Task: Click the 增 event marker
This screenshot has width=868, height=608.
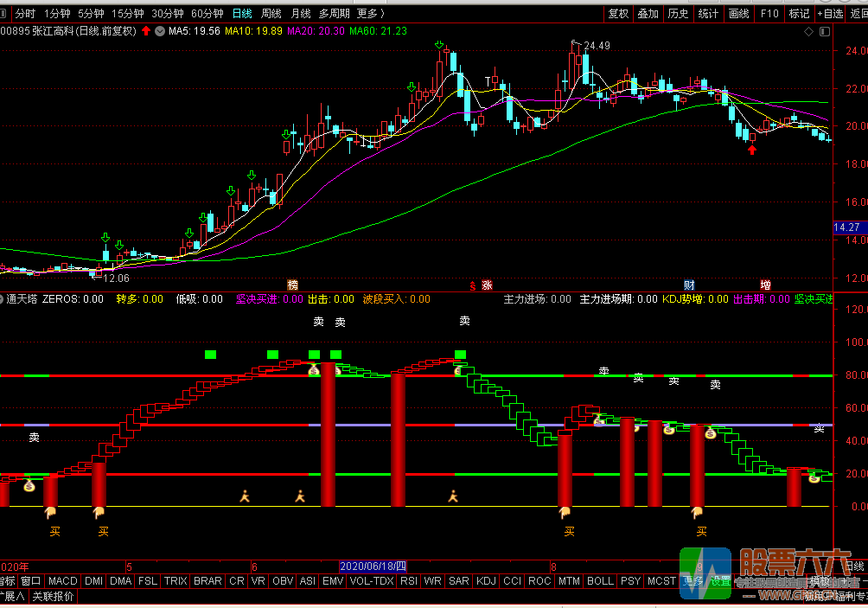Action: pos(766,285)
